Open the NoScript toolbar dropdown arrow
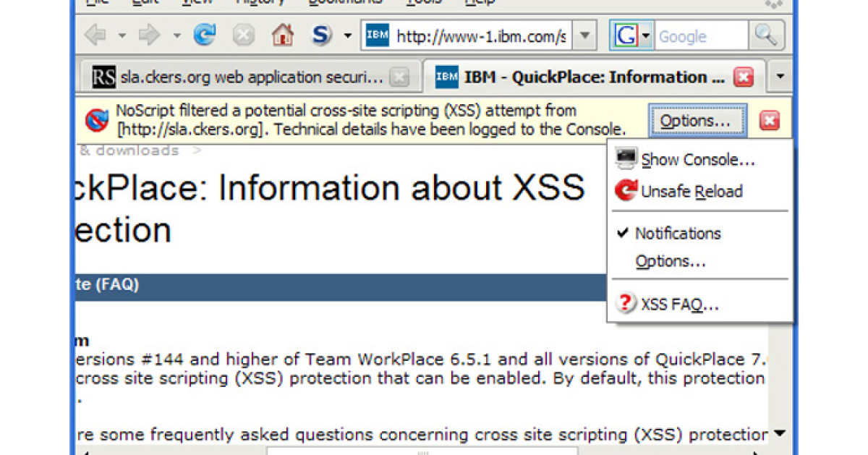The width and height of the screenshot is (868, 455). (x=348, y=35)
